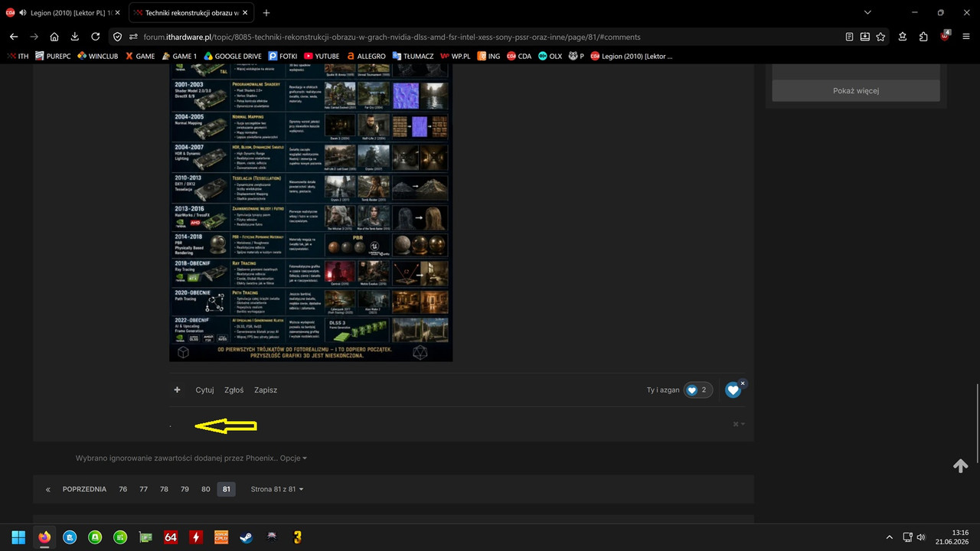Open the downloads panel in the toolbar

tap(75, 37)
